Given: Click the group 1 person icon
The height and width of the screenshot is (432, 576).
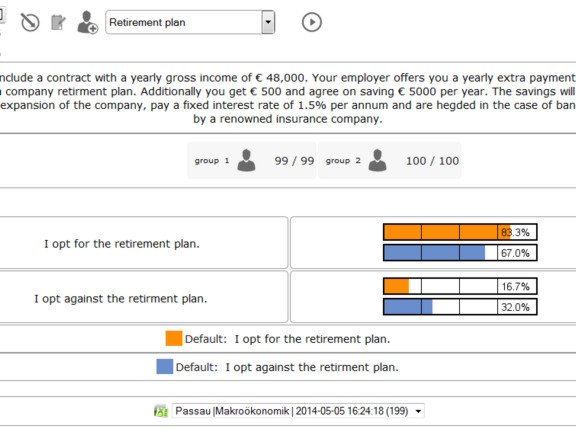Looking at the screenshot, I should tap(246, 161).
